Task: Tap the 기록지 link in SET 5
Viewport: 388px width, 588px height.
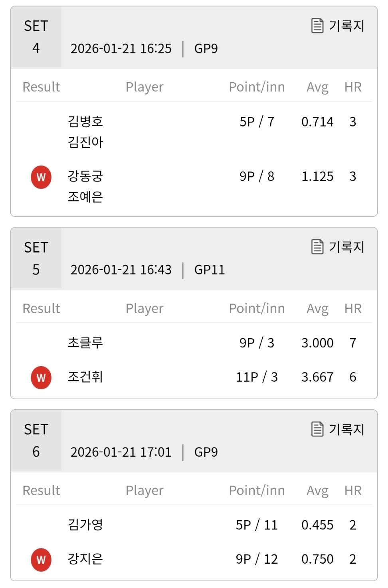Action: (x=346, y=247)
